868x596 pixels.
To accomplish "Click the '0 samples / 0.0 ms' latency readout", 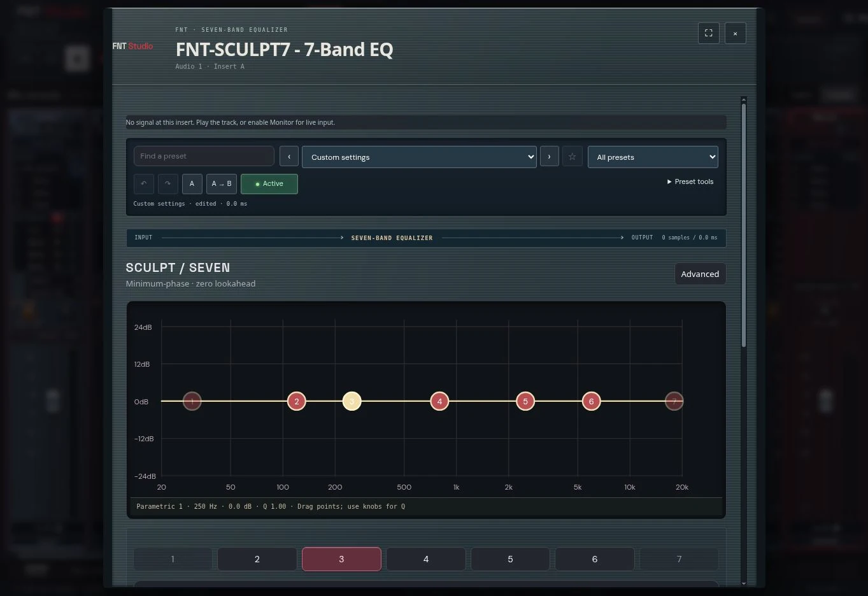I will [690, 238].
